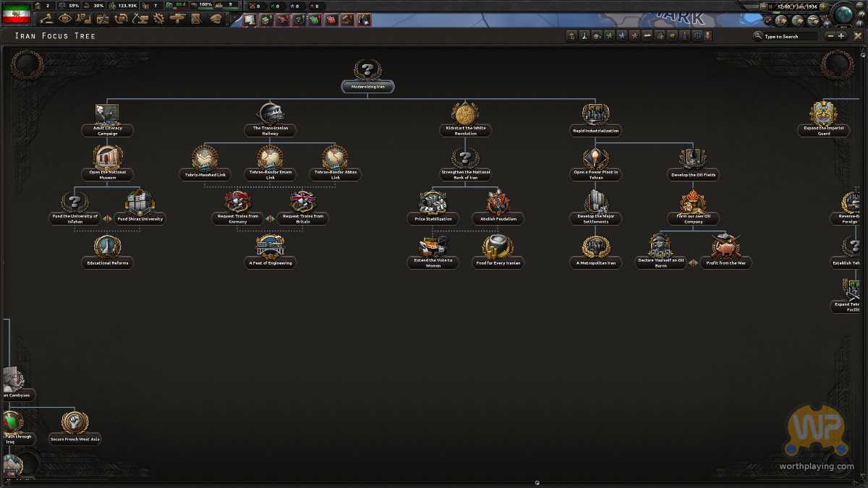Zoom in the focus tree with plus
Viewport: 868px width, 488px height.
tap(841, 36)
